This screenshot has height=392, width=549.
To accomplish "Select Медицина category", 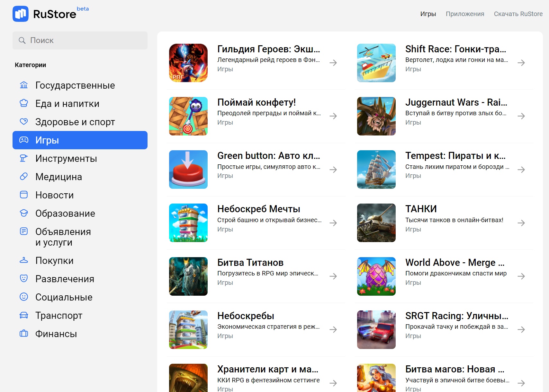I will 80,177.
